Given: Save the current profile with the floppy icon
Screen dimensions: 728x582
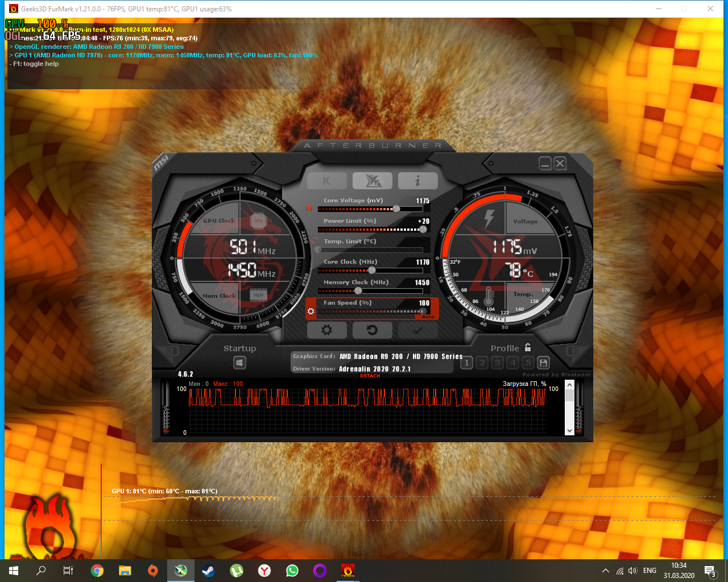Looking at the screenshot, I should (543, 363).
